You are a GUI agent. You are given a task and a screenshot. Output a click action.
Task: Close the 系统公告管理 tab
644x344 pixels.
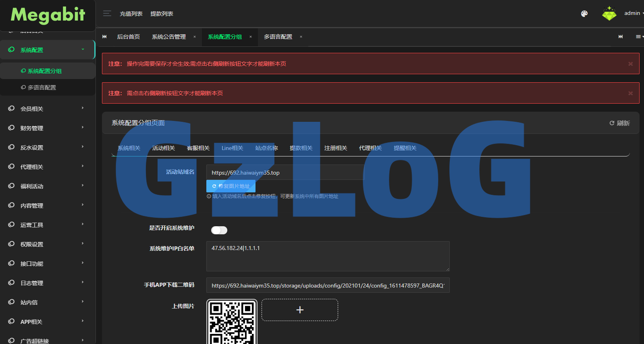coord(195,37)
